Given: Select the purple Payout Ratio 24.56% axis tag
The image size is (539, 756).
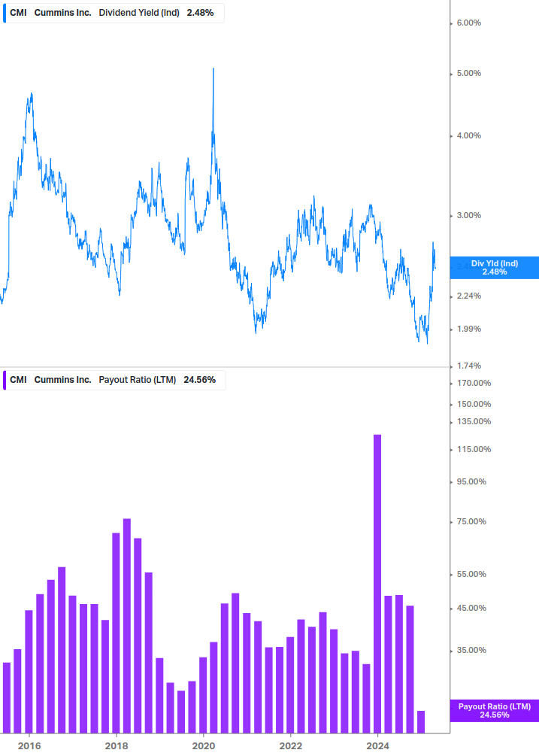Looking at the screenshot, I should tap(494, 711).
